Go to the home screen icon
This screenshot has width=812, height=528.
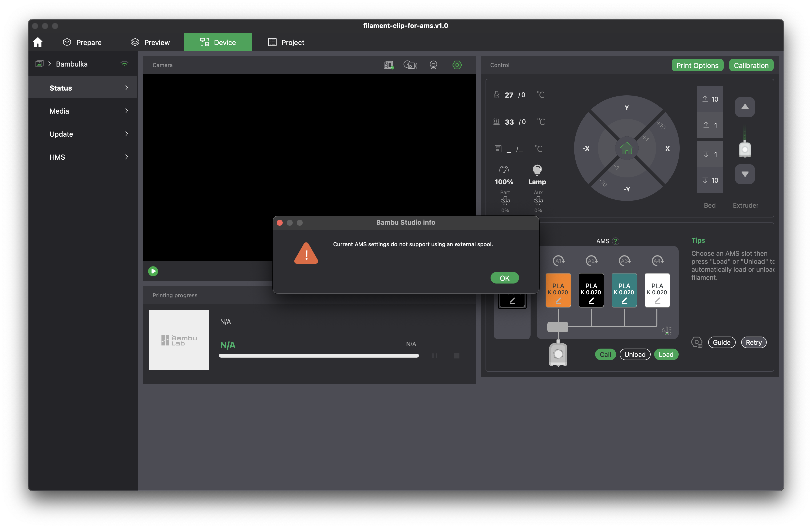pos(38,42)
